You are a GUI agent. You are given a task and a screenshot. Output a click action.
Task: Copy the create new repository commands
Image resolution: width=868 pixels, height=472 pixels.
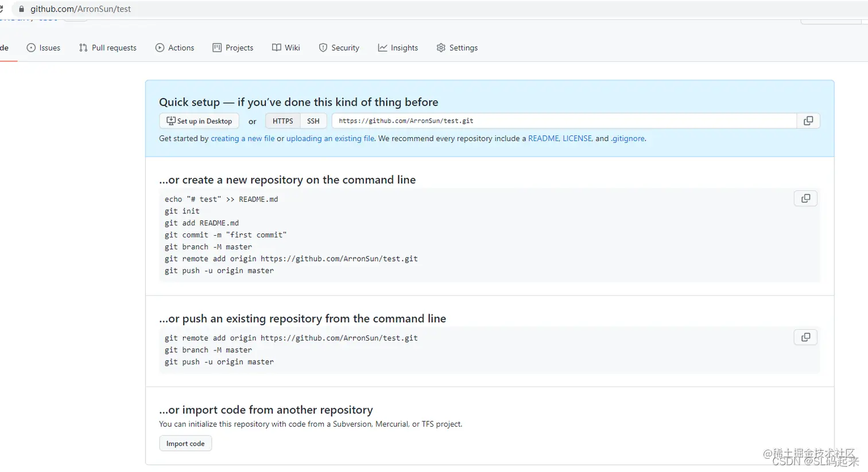pyautogui.click(x=805, y=198)
